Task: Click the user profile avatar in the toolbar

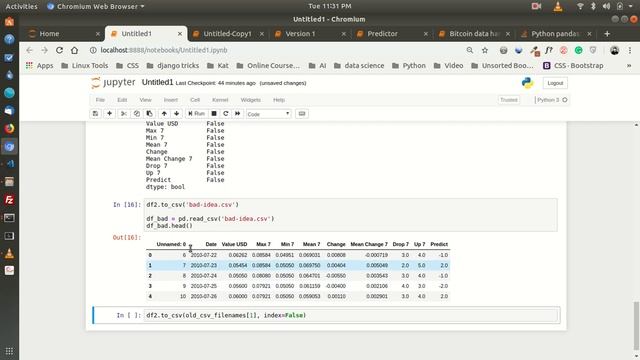Action: click(x=614, y=50)
